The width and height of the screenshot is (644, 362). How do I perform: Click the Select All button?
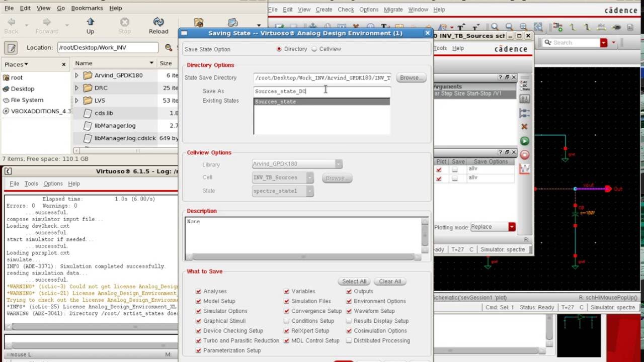(354, 282)
